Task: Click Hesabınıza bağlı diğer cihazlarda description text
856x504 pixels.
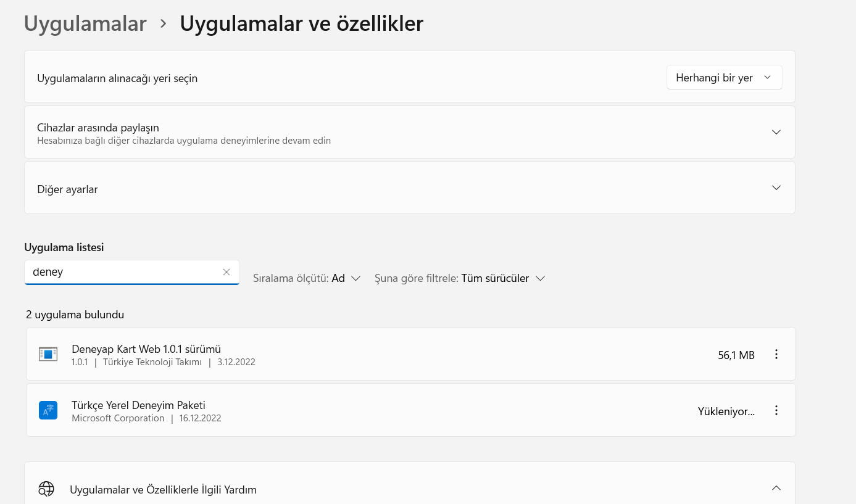Action: point(184,141)
